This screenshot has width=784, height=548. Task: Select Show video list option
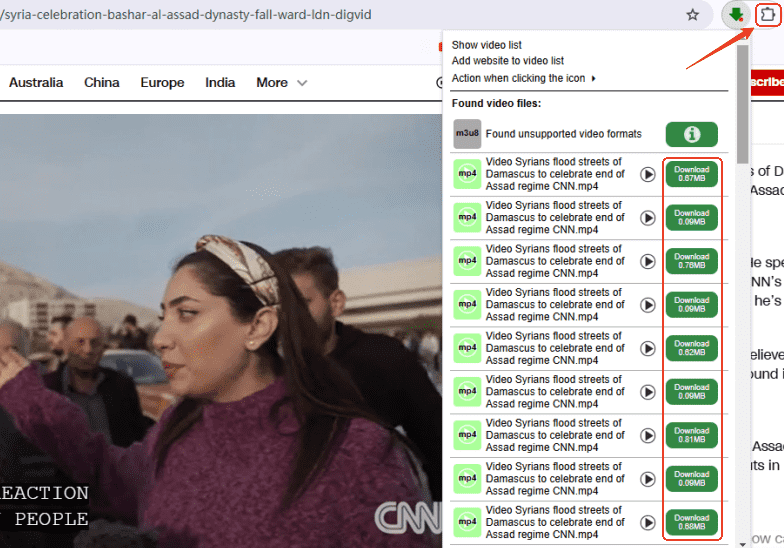click(486, 45)
